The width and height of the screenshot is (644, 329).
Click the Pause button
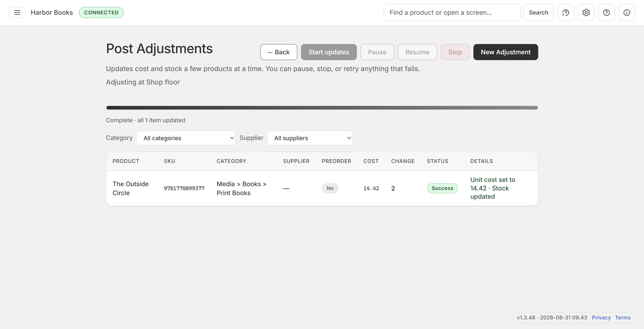click(x=377, y=52)
